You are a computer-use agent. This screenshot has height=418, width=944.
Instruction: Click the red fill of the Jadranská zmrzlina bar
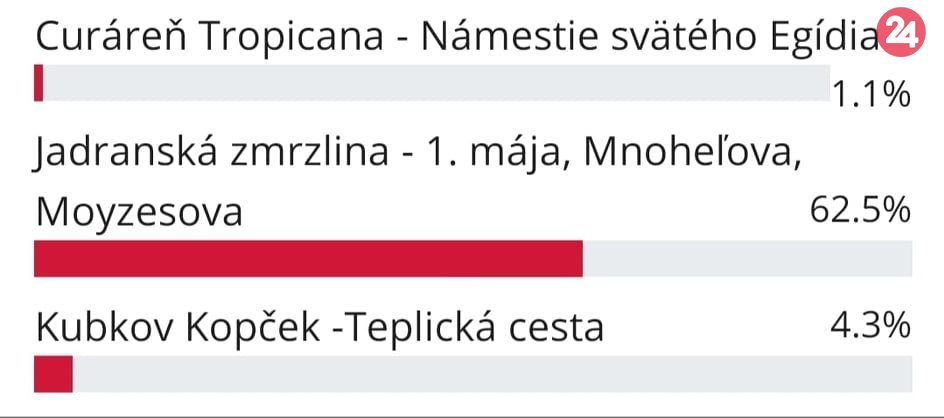308,258
